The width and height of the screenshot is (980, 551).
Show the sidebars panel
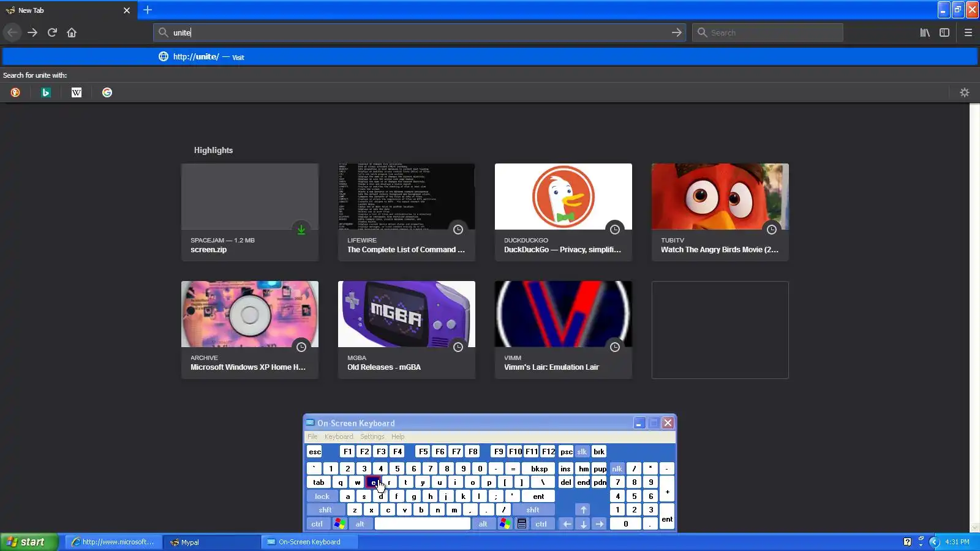coord(944,32)
